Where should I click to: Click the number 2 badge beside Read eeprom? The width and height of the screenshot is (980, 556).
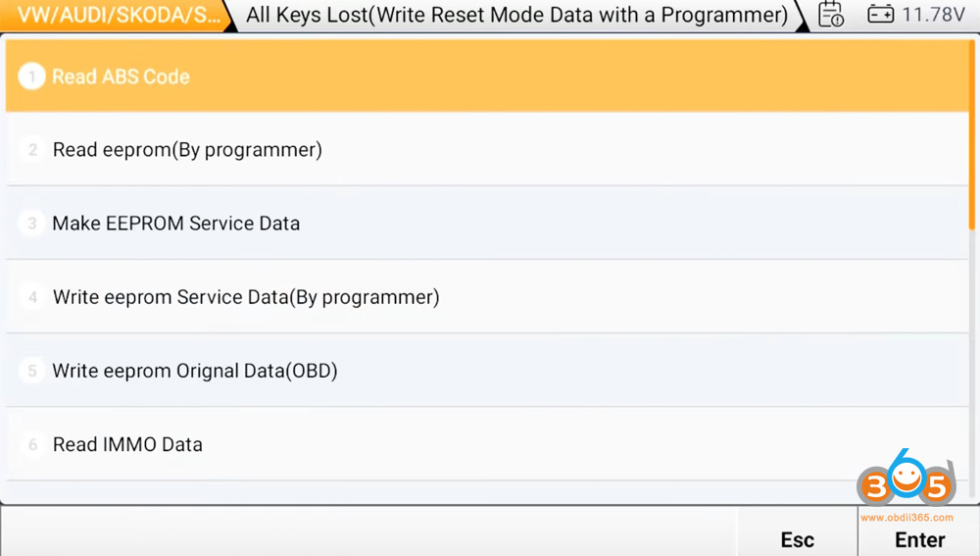pyautogui.click(x=32, y=150)
